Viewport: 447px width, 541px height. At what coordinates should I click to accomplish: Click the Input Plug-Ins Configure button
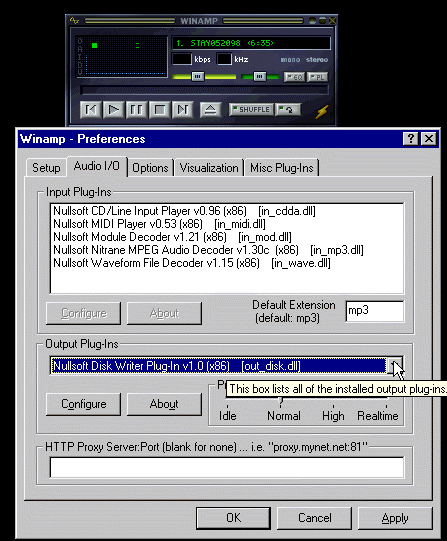(x=83, y=313)
